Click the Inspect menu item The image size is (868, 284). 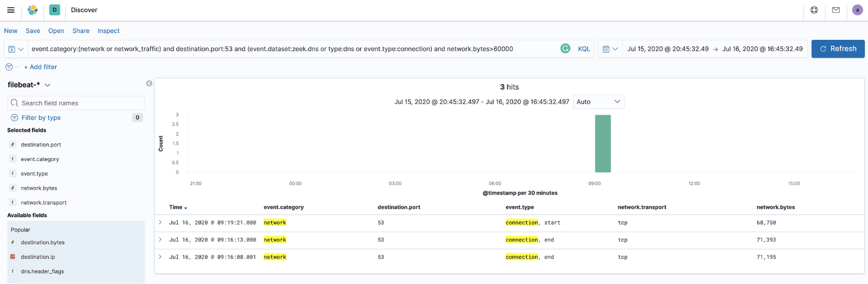pos(108,31)
